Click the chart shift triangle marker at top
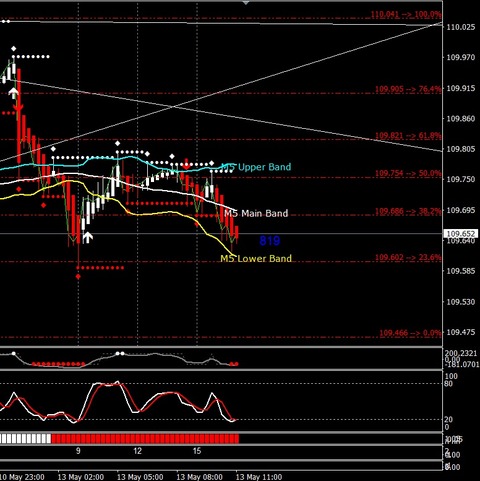Image resolution: width=480 pixels, height=481 pixels. (x=246, y=3)
